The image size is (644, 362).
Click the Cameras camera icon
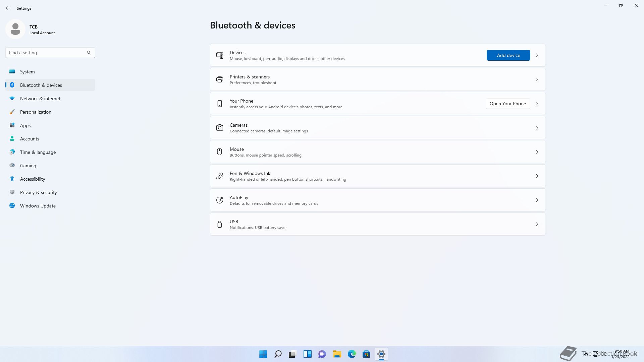[x=220, y=128]
